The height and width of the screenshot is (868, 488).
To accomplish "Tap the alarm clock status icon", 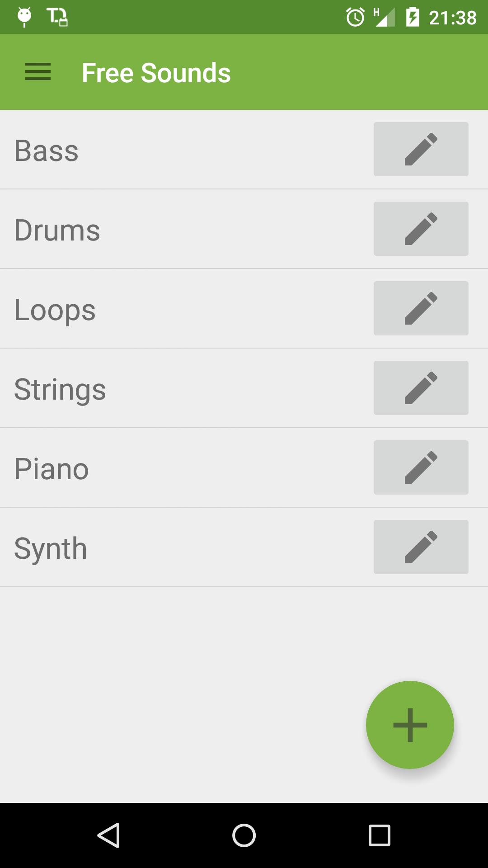I will pyautogui.click(x=355, y=18).
